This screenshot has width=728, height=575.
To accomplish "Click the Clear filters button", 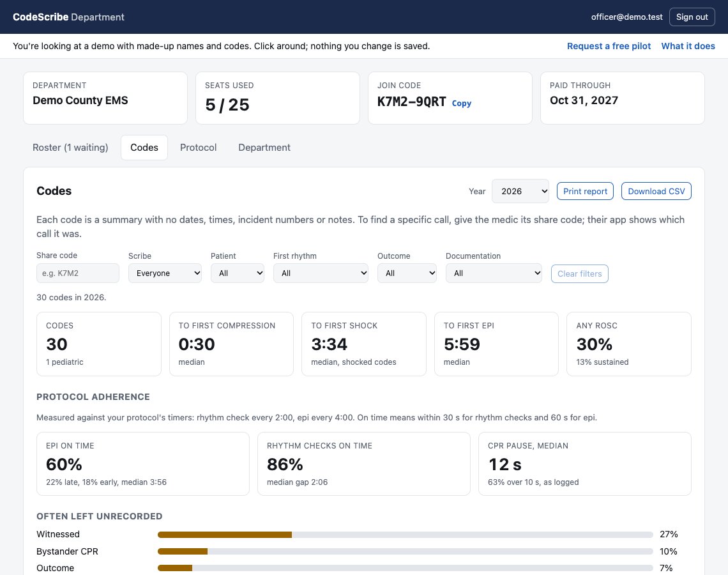I will click(579, 273).
